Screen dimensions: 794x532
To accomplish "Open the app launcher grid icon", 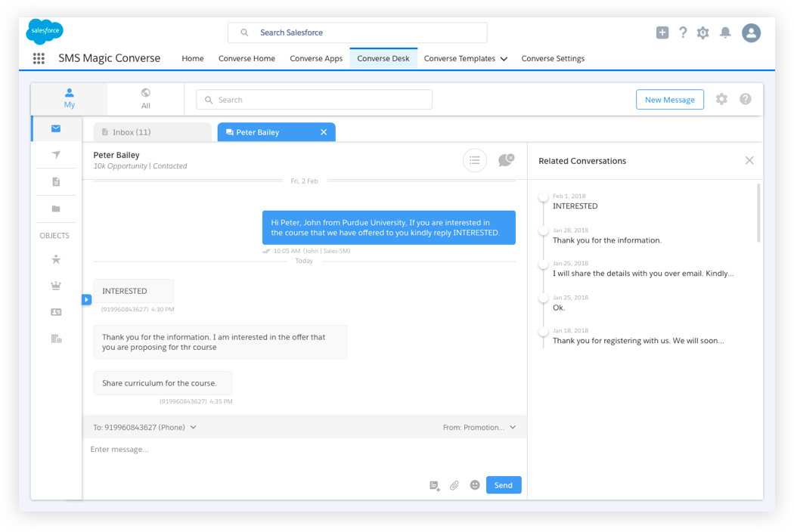I will click(39, 58).
